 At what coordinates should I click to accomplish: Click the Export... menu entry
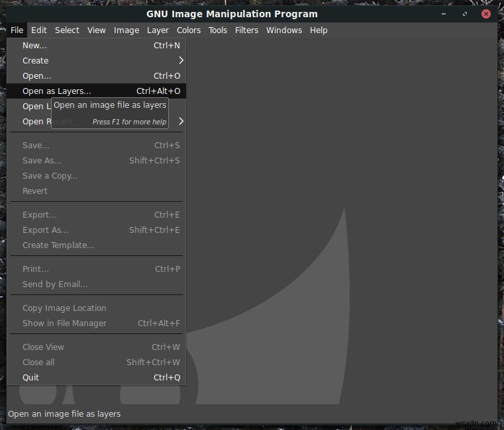(x=97, y=215)
